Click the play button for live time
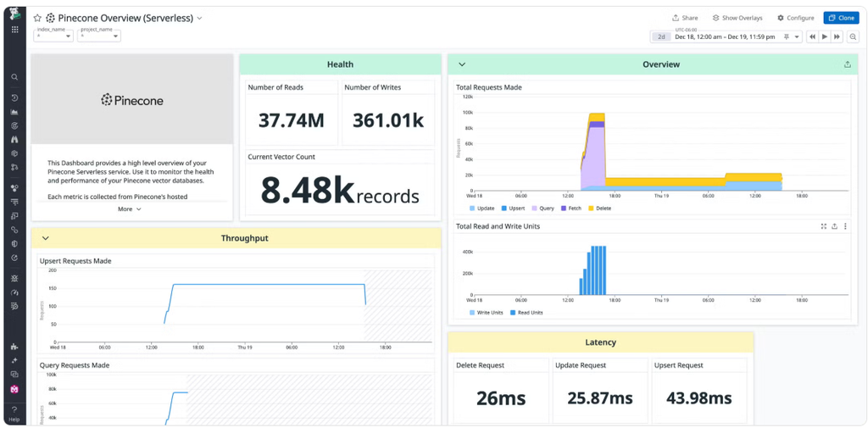The width and height of the screenshot is (868, 428). point(824,36)
